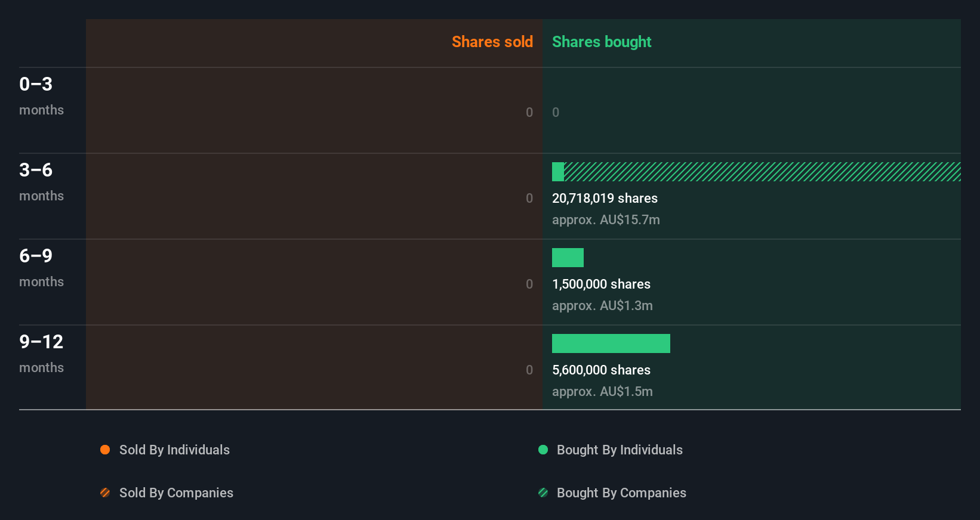Click the 0–3 months row label
Viewport: 980px width, 520px height.
coord(41,96)
